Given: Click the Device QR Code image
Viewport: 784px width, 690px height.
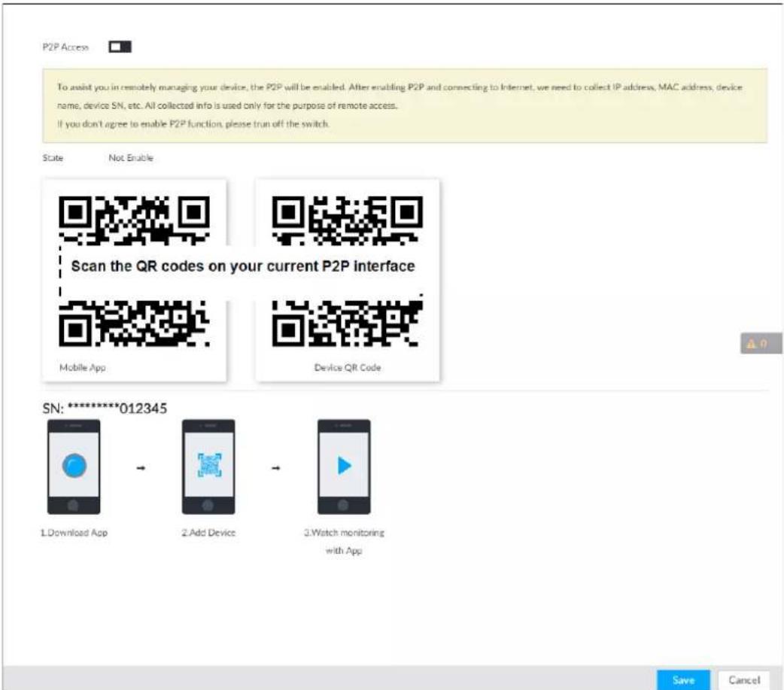Looking at the screenshot, I should [348, 271].
